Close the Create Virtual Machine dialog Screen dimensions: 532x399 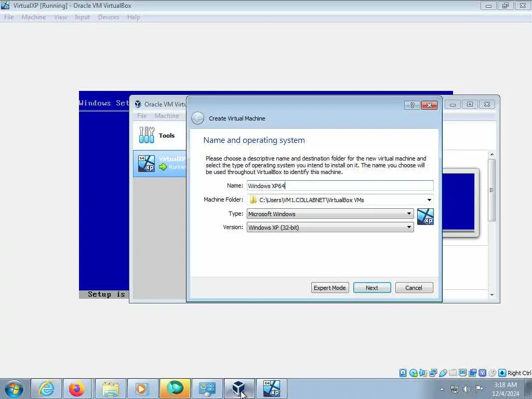(429, 105)
